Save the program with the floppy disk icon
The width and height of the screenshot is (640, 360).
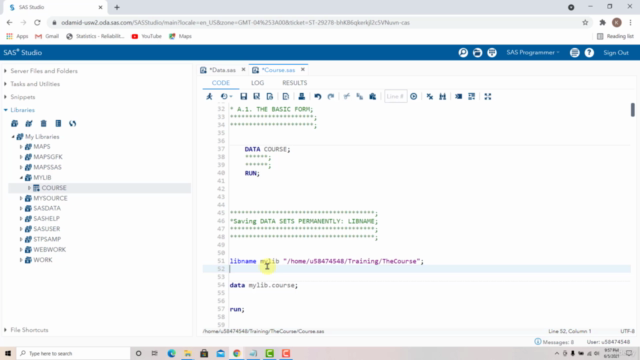[243, 96]
